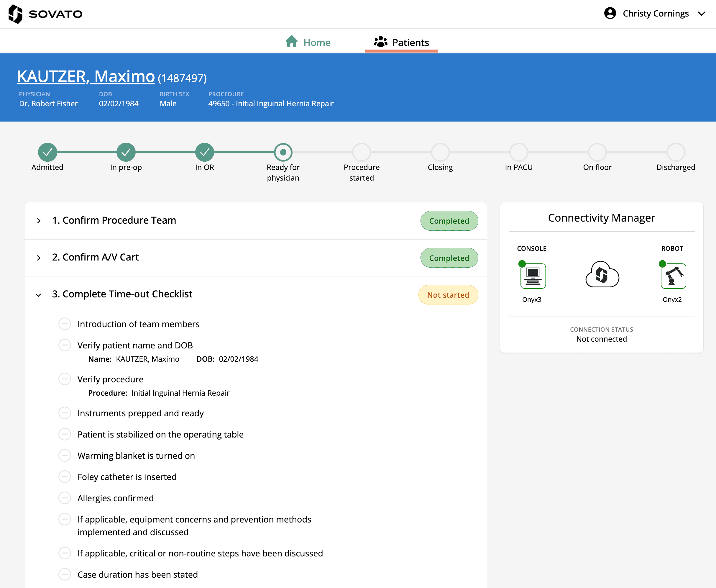
Task: Click the 3. Complete Time-out Checklist title
Action: 122,294
